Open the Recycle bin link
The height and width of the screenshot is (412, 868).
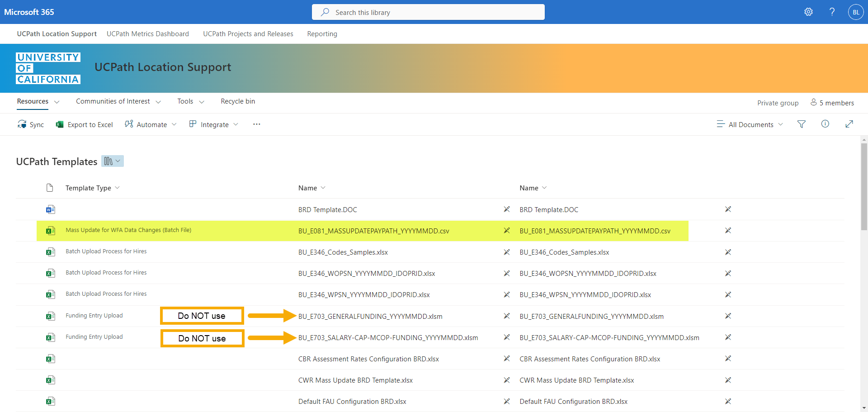point(238,101)
